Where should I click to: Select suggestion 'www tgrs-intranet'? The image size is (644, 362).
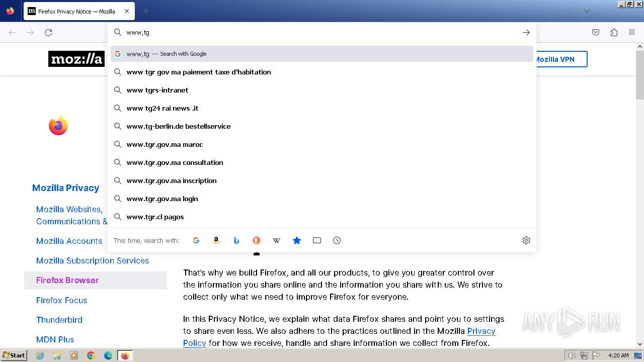point(322,90)
